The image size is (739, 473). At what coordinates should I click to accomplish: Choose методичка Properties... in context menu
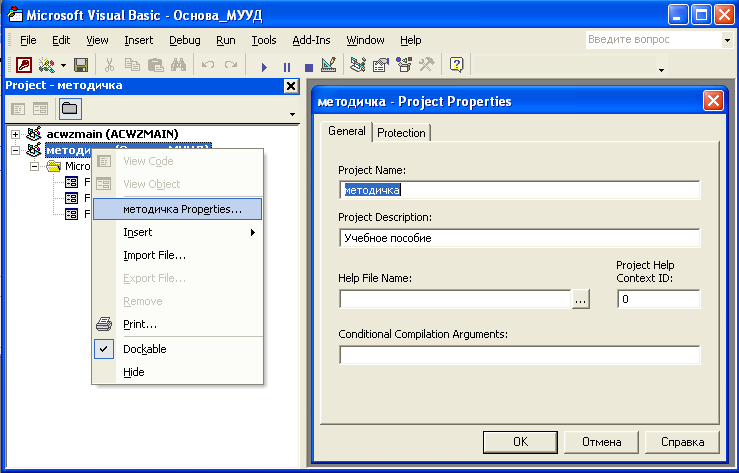pos(177,209)
